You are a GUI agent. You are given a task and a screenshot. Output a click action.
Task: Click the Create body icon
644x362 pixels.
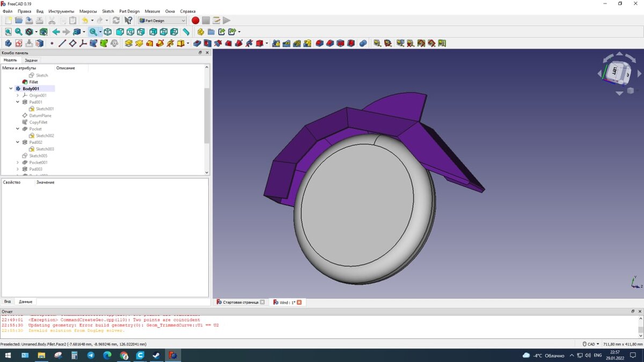point(8,43)
